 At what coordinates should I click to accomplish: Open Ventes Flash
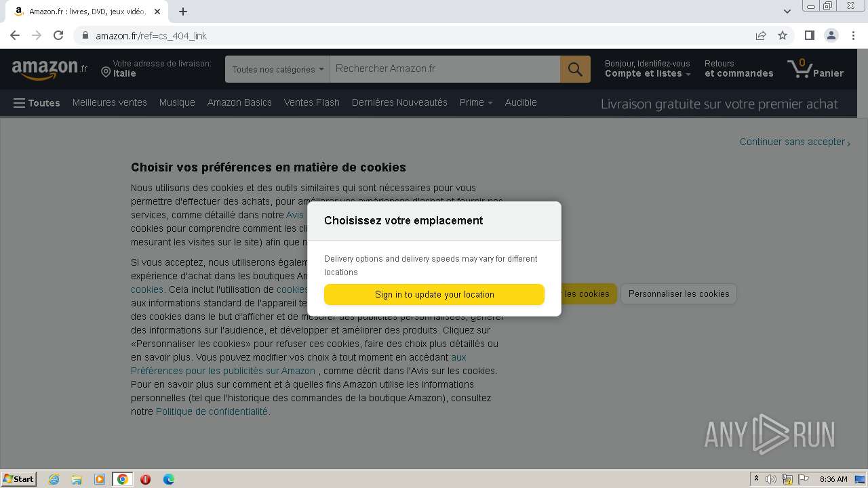tap(312, 103)
